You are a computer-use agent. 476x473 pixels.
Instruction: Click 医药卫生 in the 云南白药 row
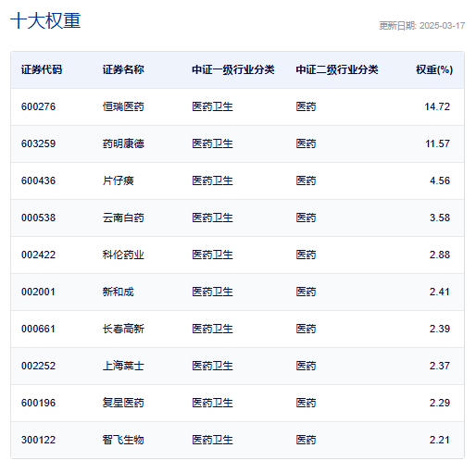(x=212, y=218)
